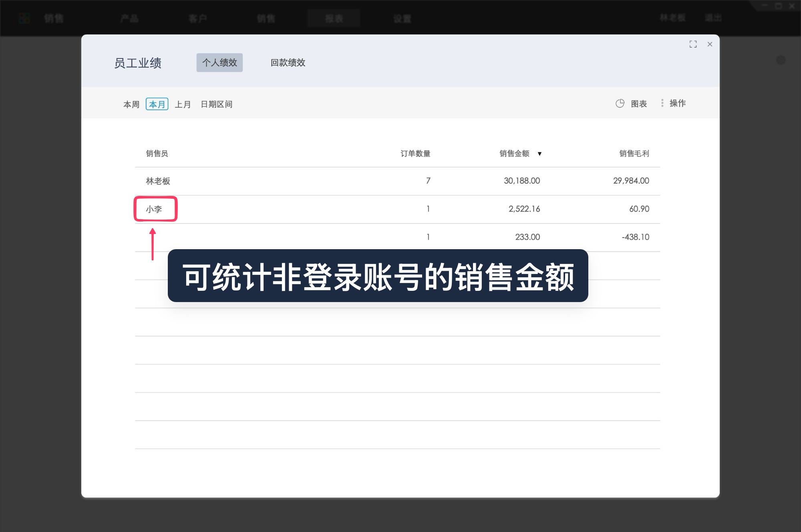Viewport: 801px width, 532px height.
Task: Switch to the 回款绩效 tab
Action: pos(288,63)
